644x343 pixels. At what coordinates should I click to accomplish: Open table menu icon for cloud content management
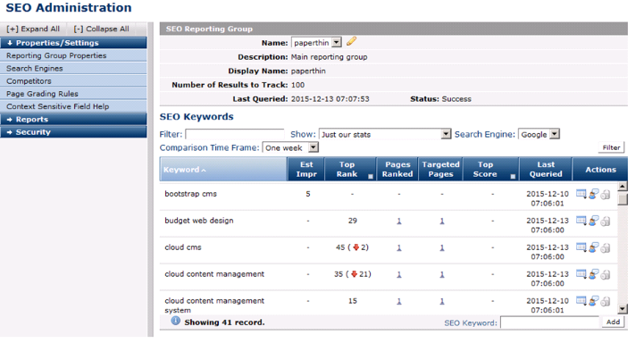581,273
